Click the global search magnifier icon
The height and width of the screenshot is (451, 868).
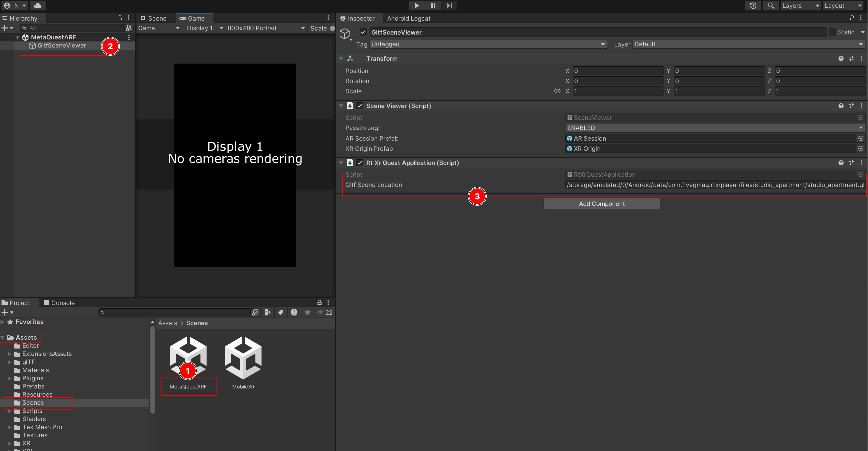[x=771, y=5]
